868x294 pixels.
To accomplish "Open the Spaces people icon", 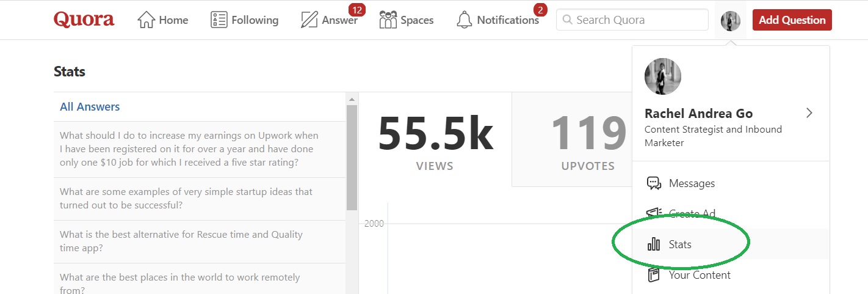I will (x=388, y=20).
